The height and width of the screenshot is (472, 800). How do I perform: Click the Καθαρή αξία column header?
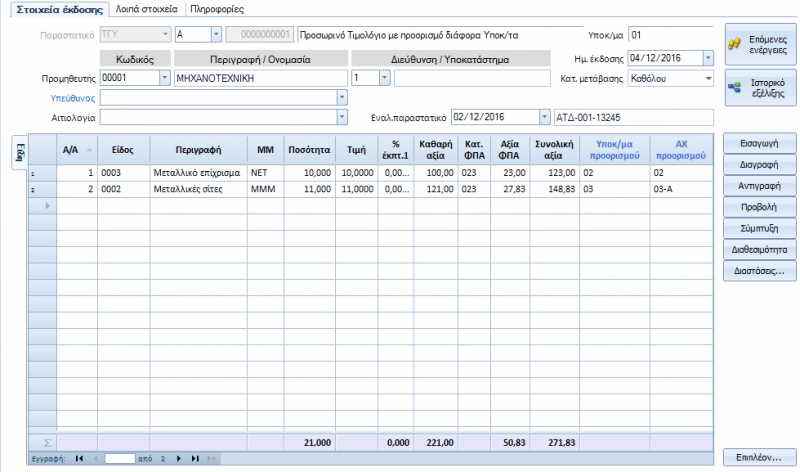436,150
